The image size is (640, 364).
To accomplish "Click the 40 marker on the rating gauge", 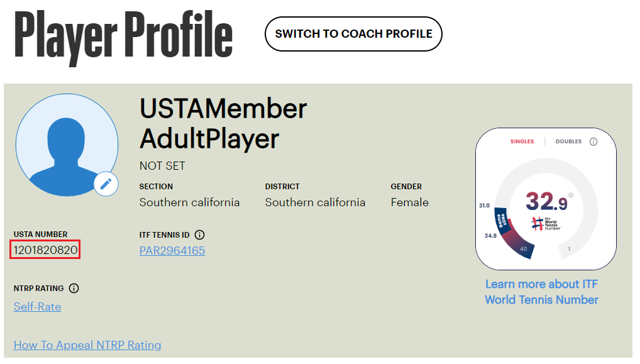I will [x=522, y=249].
